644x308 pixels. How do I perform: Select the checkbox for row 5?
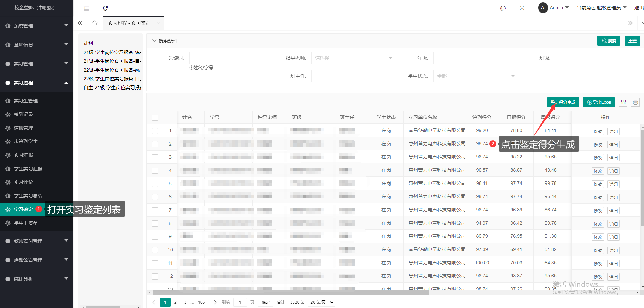coord(155,184)
